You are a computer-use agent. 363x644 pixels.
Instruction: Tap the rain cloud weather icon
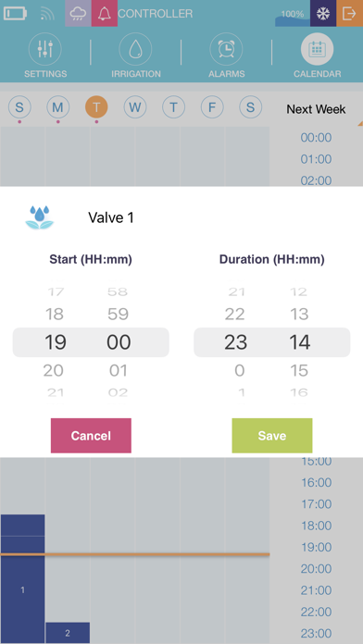pos(78,13)
